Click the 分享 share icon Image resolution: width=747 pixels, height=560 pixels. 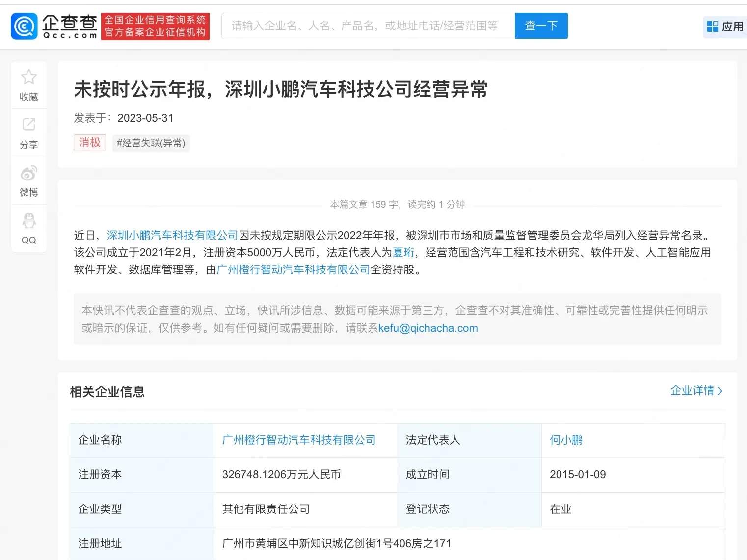tap(29, 124)
